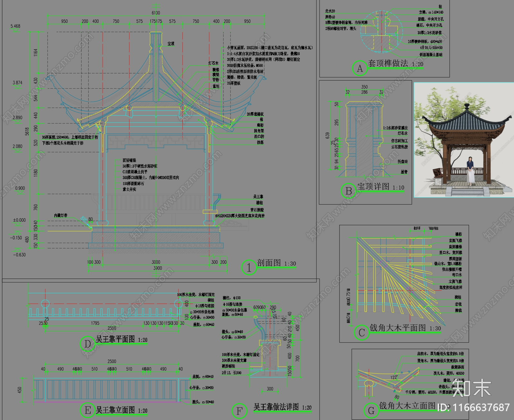Click the circled G detail marker
Viewport: 514px width, 420px height.
point(371,410)
